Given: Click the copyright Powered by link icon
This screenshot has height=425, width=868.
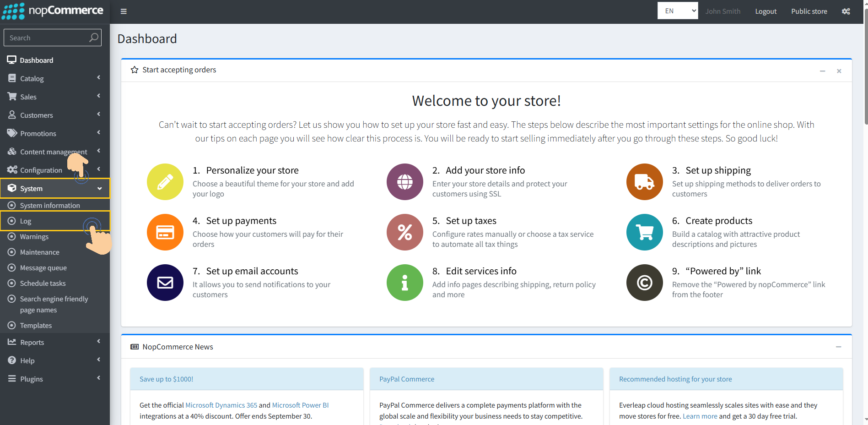Looking at the screenshot, I should [x=644, y=283].
